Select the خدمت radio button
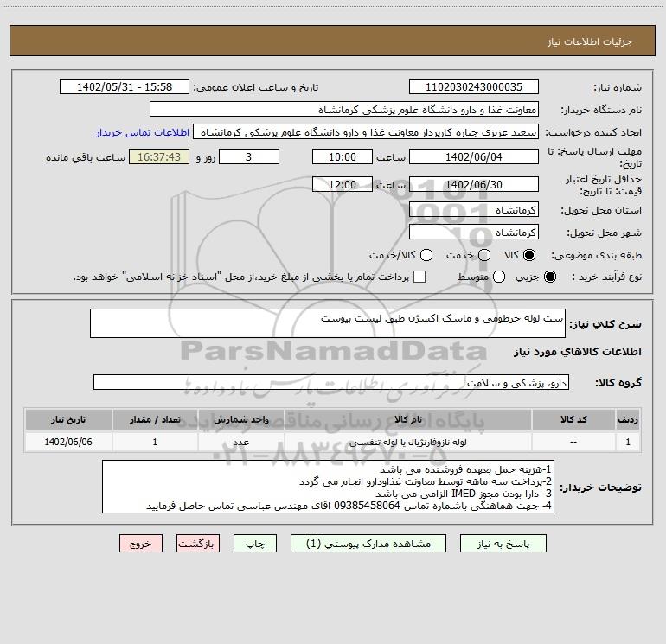 pos(484,255)
